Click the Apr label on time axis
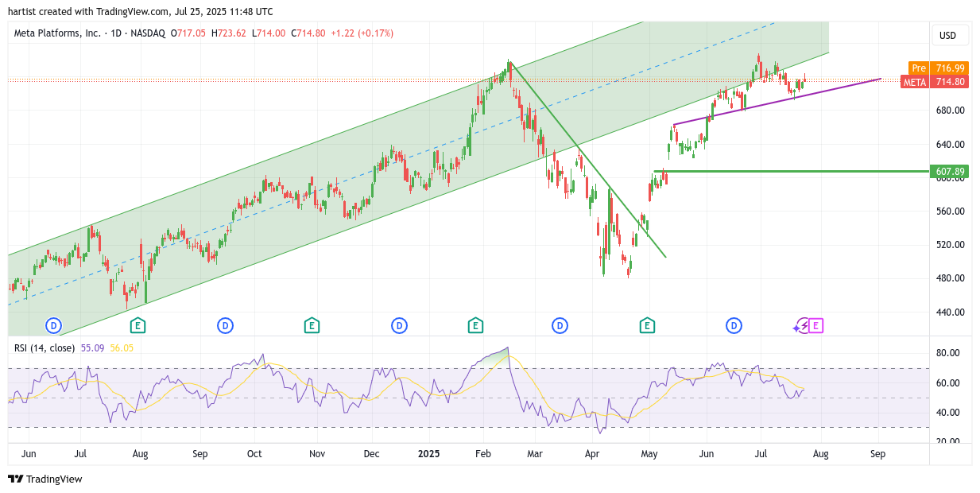 (x=591, y=454)
